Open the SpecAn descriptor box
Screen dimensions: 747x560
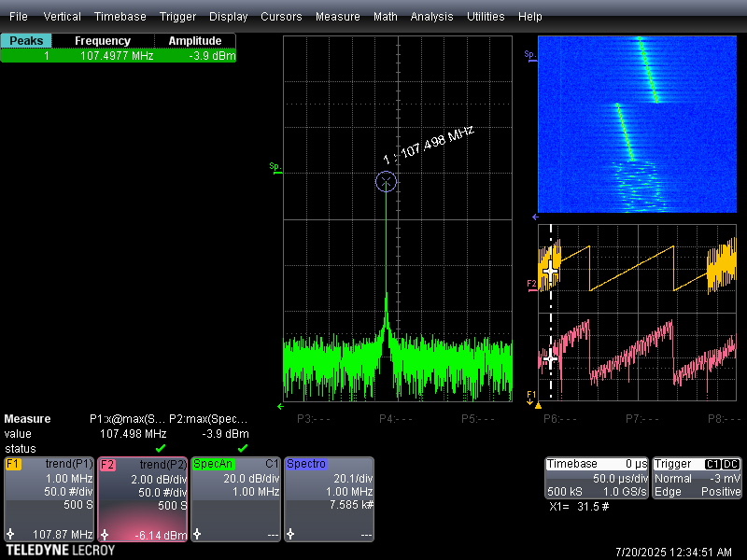[236, 499]
